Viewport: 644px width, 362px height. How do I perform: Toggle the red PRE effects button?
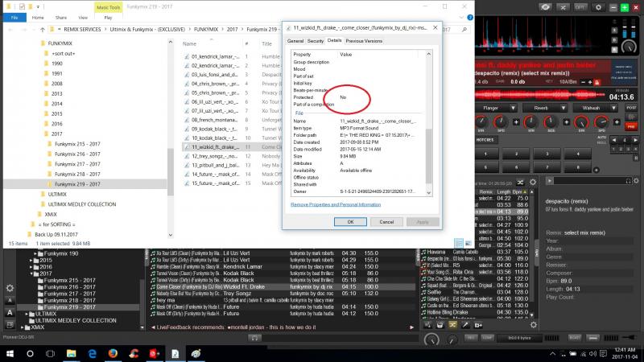[631, 127]
